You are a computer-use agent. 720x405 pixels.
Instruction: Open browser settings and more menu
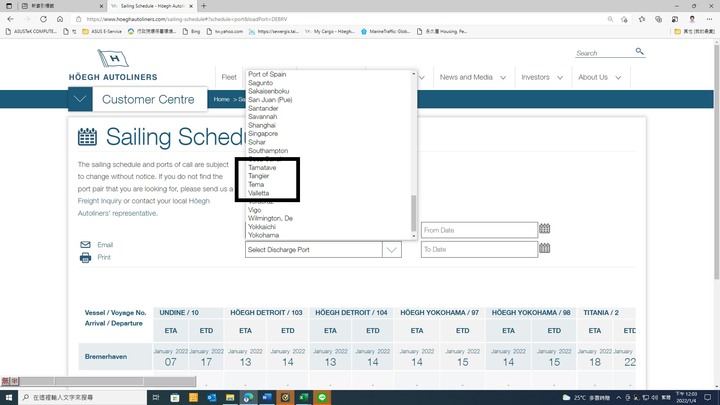709,19
